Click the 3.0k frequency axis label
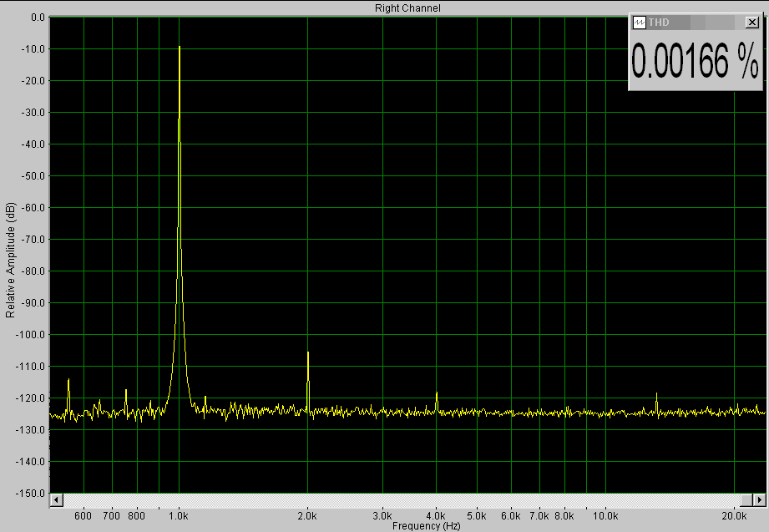The width and height of the screenshot is (769, 532). point(382,516)
